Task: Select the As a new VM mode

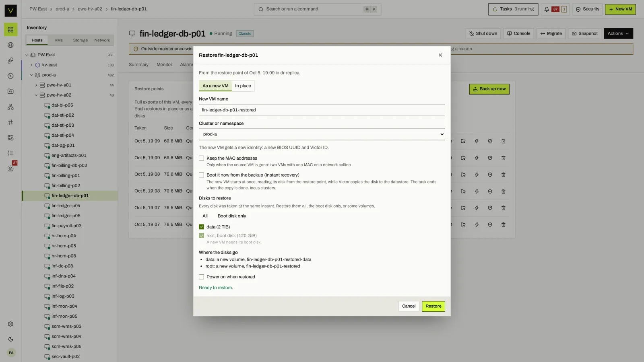Action: click(215, 86)
